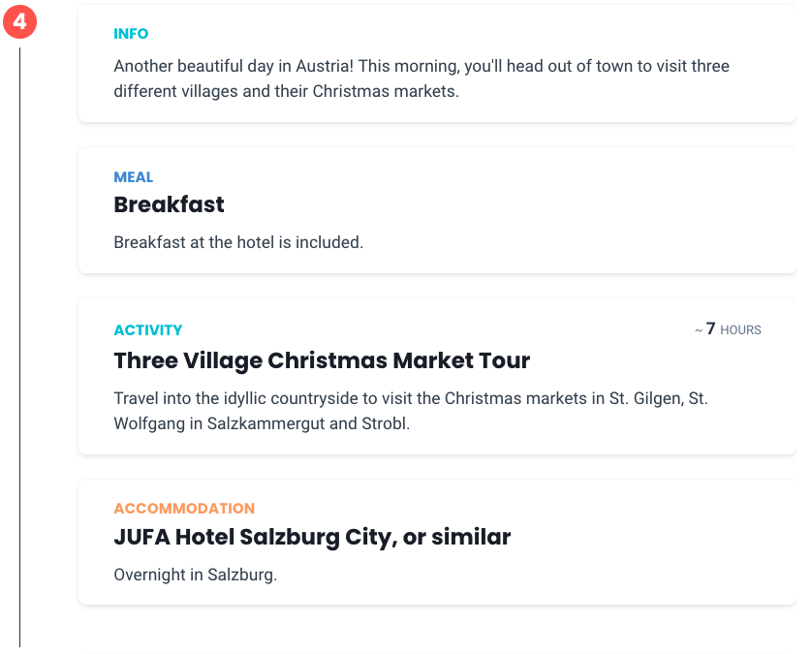Image resolution: width=812 pixels, height=654 pixels.
Task: Select the ACCOMMODATION category label
Action: pyautogui.click(x=184, y=509)
